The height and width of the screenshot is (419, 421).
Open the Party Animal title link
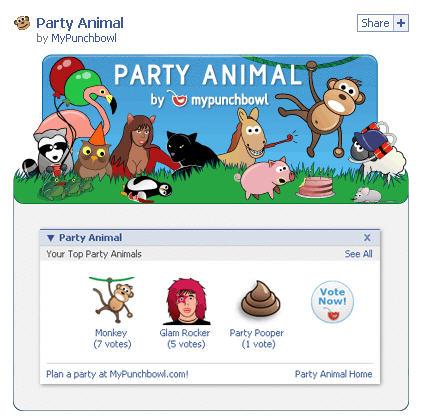pos(80,23)
